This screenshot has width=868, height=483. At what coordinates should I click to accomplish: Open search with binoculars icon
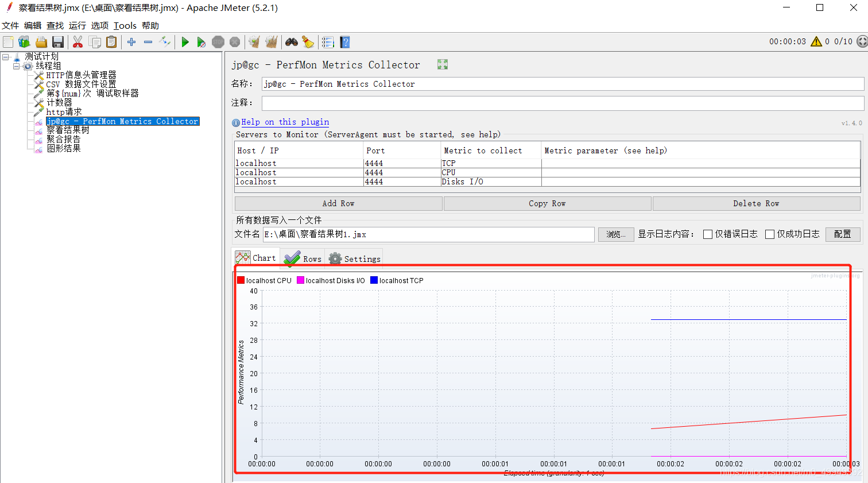292,42
